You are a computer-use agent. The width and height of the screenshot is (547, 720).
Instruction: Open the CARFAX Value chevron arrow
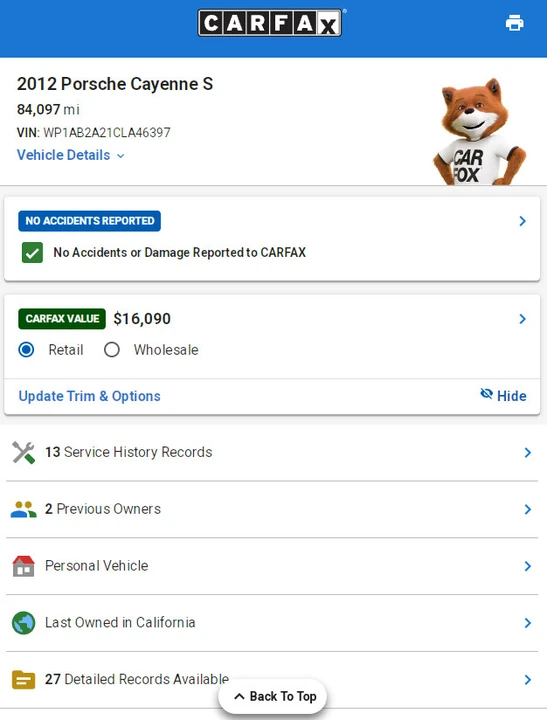click(x=522, y=319)
